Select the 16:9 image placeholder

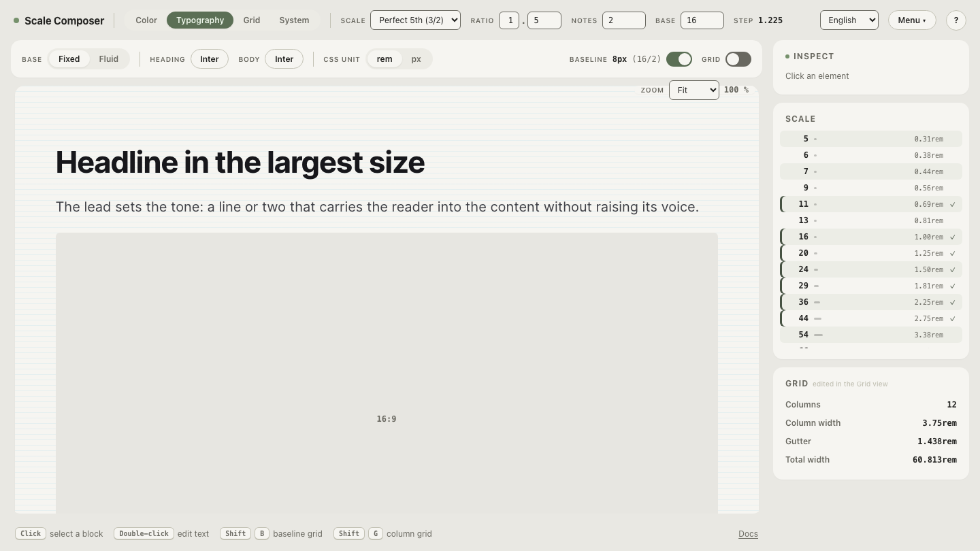click(387, 373)
